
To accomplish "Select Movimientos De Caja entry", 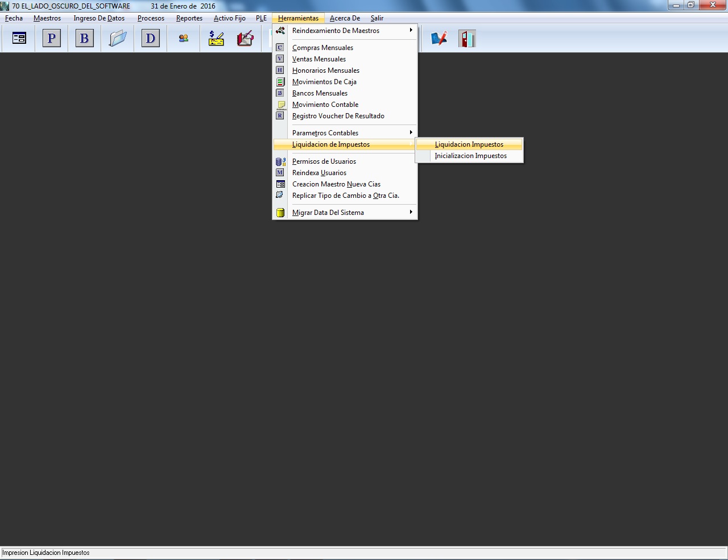I will click(x=324, y=82).
